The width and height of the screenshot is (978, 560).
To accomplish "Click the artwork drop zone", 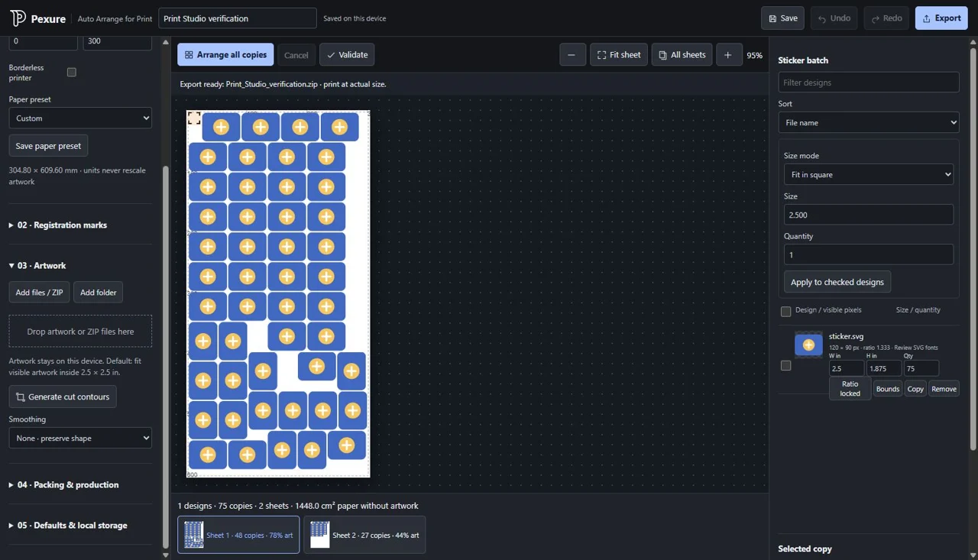I will [x=80, y=332].
